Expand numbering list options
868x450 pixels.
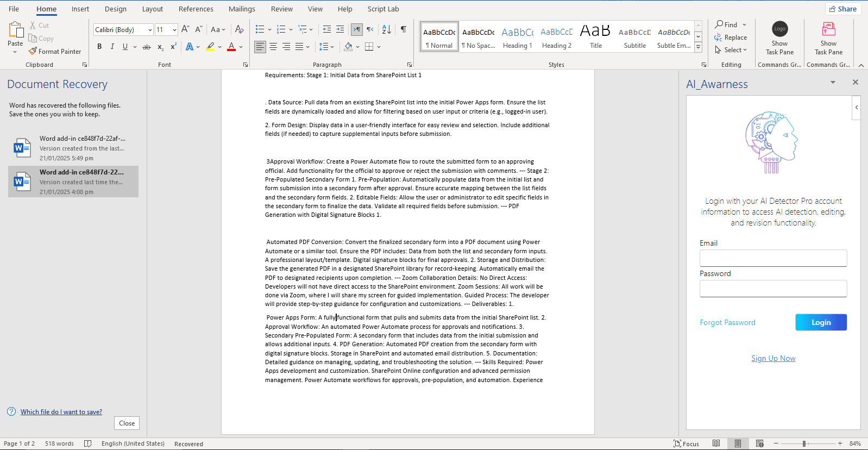click(291, 29)
